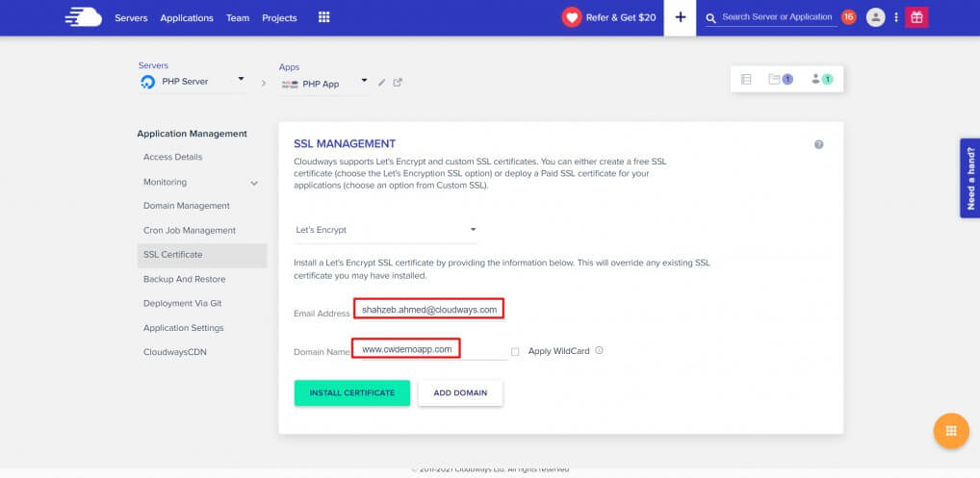
Task: Click Refer & Get $20 link
Action: coord(621,18)
